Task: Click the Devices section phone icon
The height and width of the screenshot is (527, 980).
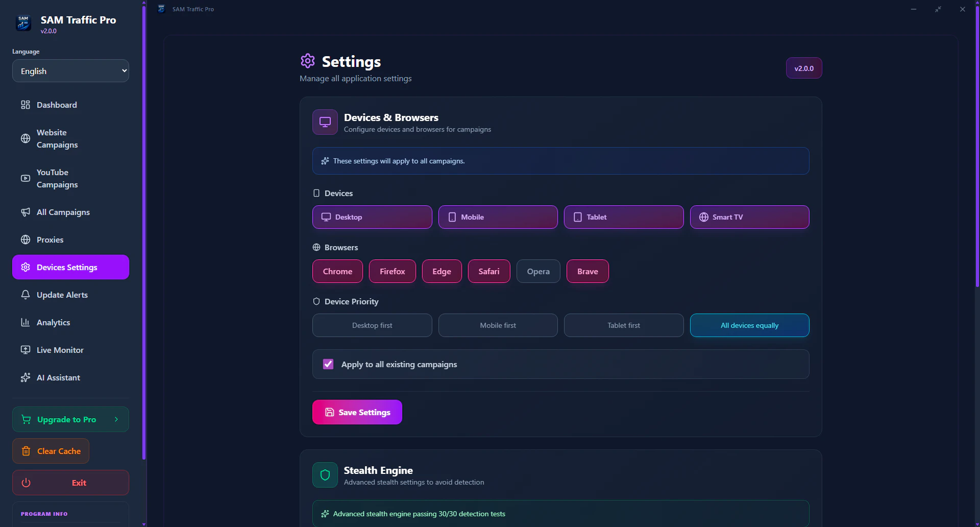Action: click(x=316, y=193)
